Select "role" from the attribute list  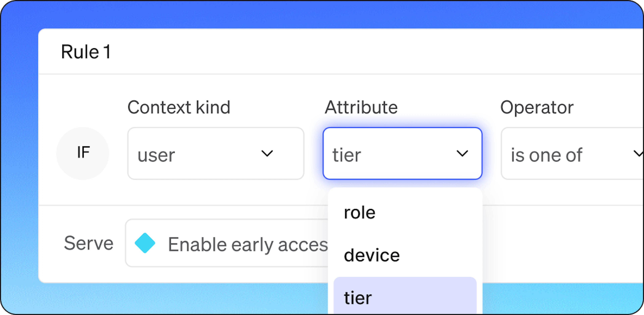coord(405,213)
